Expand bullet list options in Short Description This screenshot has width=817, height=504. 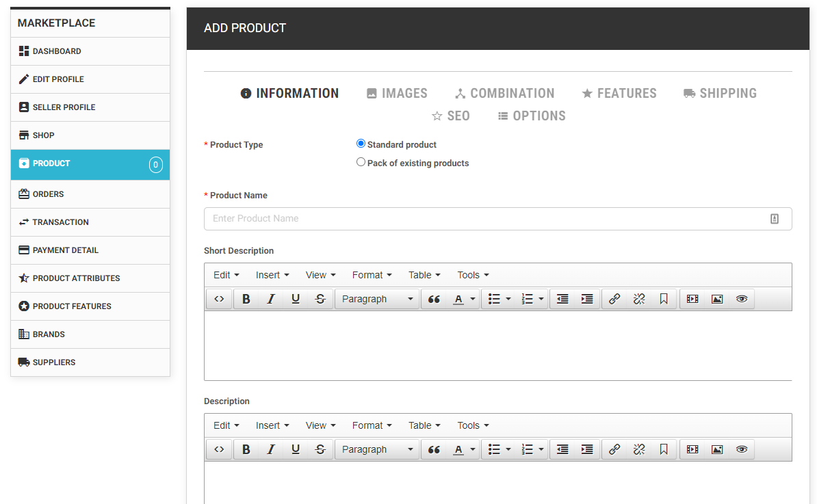[508, 299]
